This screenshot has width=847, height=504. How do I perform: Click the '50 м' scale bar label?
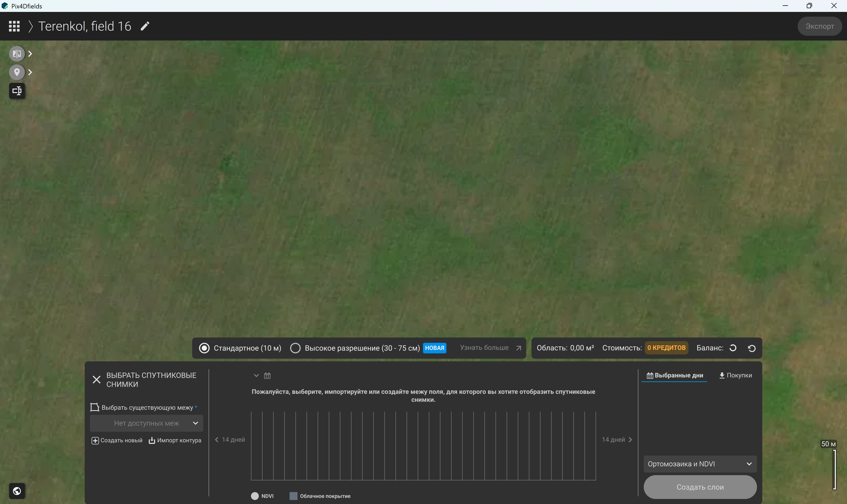click(828, 444)
